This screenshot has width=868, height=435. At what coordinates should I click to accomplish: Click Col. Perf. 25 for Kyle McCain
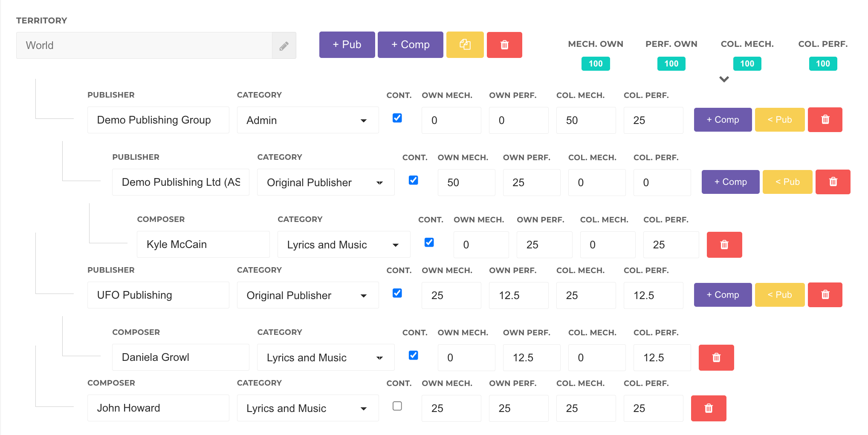coord(671,245)
